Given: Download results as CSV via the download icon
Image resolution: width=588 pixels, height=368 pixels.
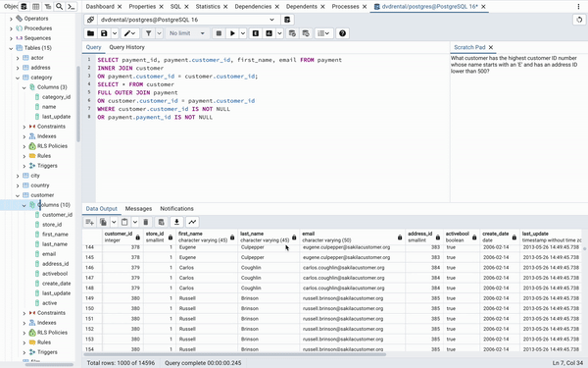Looking at the screenshot, I should 176,222.
